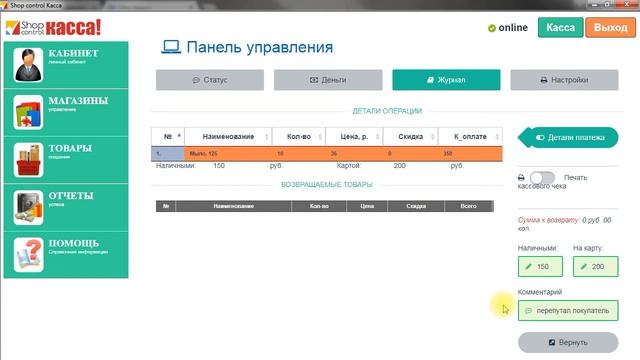Sort by the Наименование column header
The width and height of the screenshot is (640, 360).
(228, 136)
